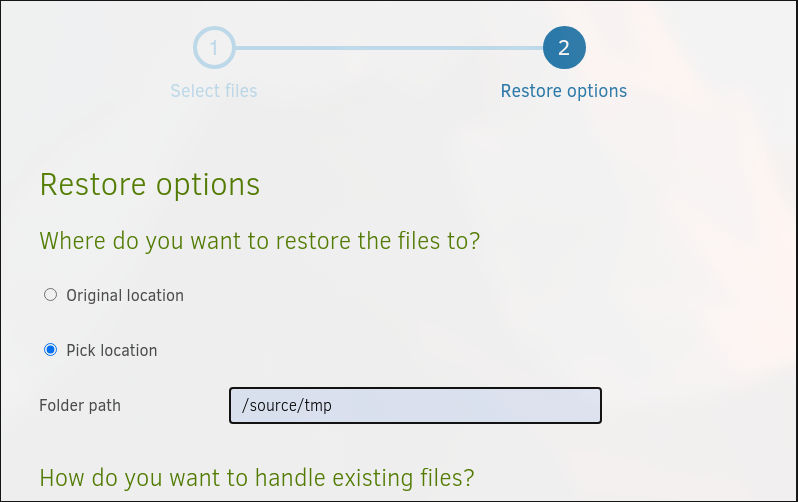Open the Select files step label

pos(213,91)
